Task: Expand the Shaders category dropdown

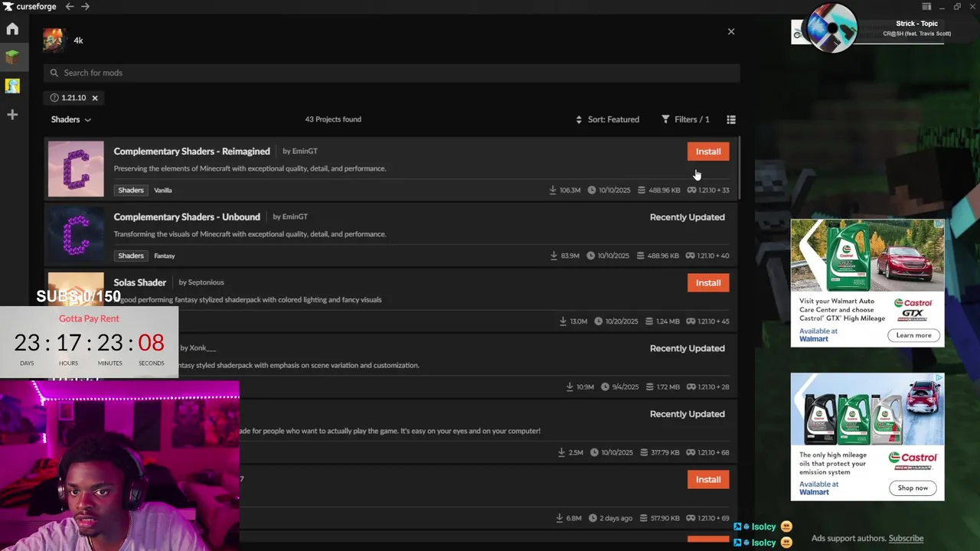Action: pyautogui.click(x=71, y=119)
